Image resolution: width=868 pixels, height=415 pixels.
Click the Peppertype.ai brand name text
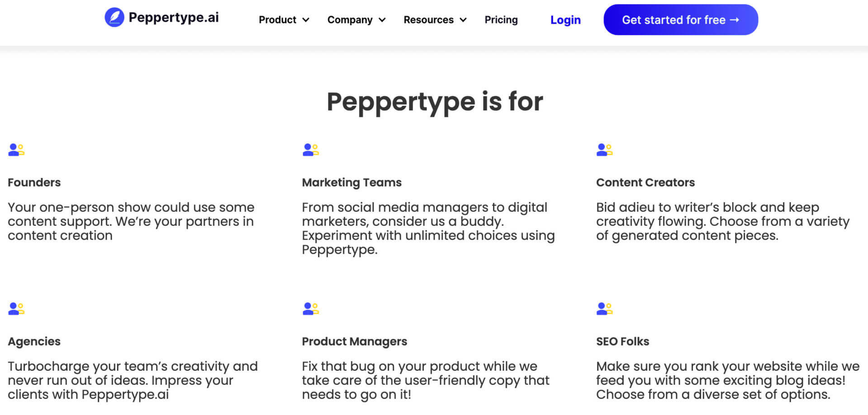point(174,18)
